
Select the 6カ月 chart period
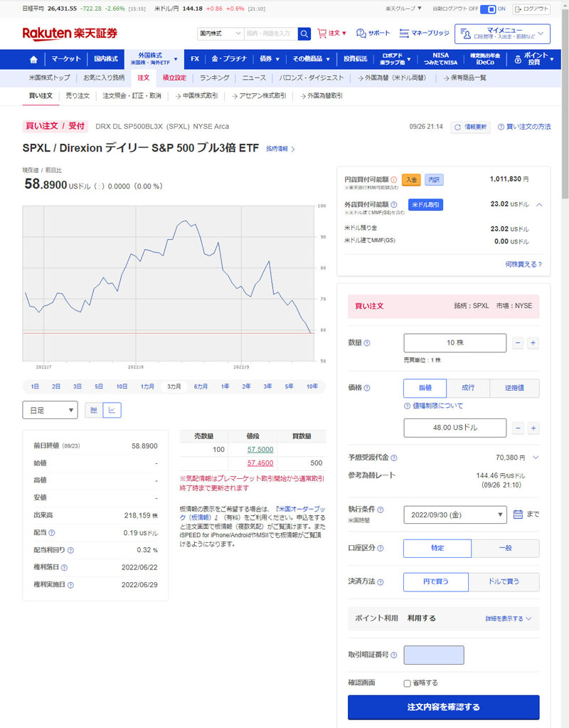coord(201,386)
